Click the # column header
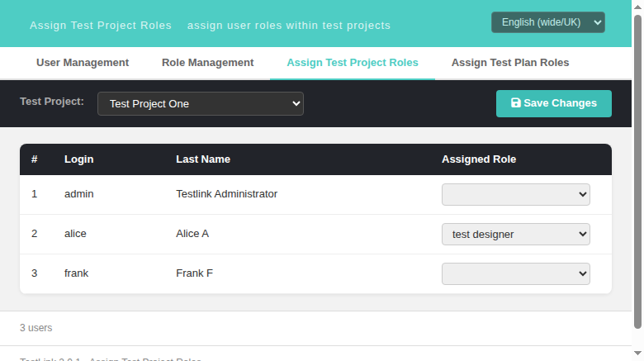Image resolution: width=644 pixels, height=361 pixels. pos(35,159)
